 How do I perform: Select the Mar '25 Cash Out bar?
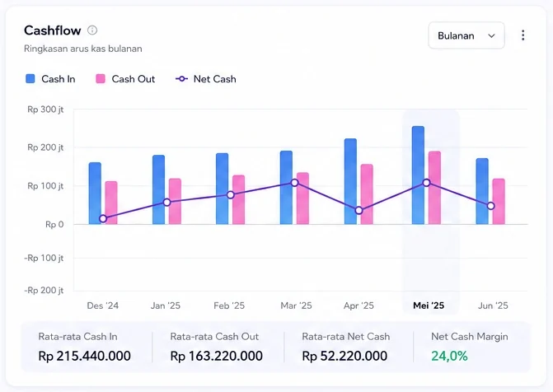click(302, 198)
